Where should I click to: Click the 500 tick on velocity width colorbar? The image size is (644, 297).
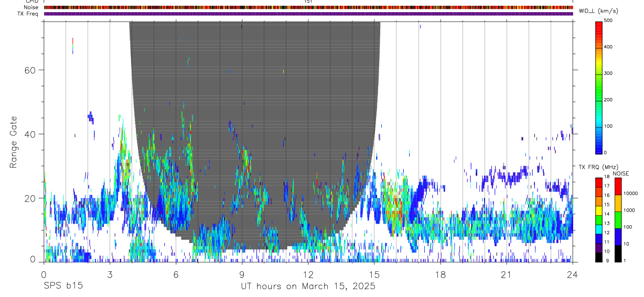click(608, 20)
